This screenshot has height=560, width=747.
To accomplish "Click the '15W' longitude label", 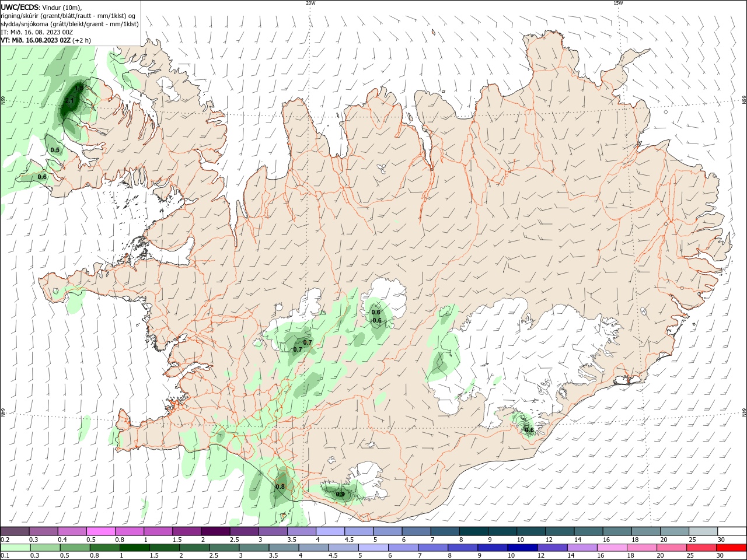I will pos(618,3).
